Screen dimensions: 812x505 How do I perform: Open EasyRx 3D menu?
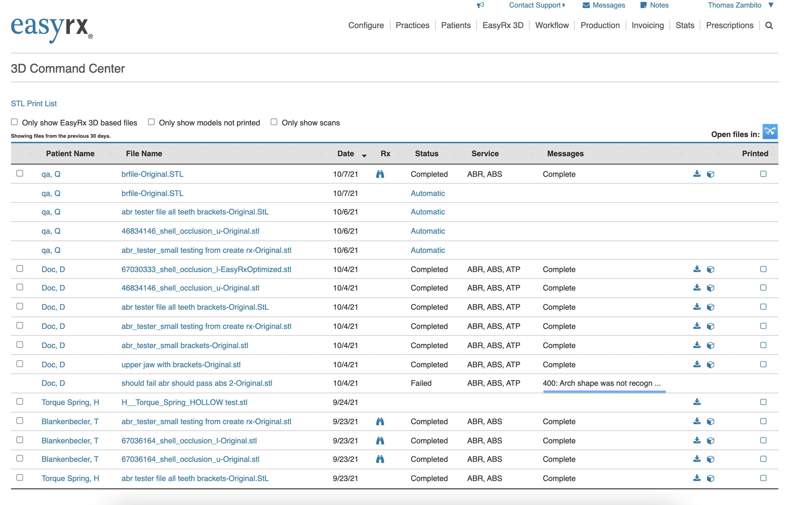click(503, 25)
